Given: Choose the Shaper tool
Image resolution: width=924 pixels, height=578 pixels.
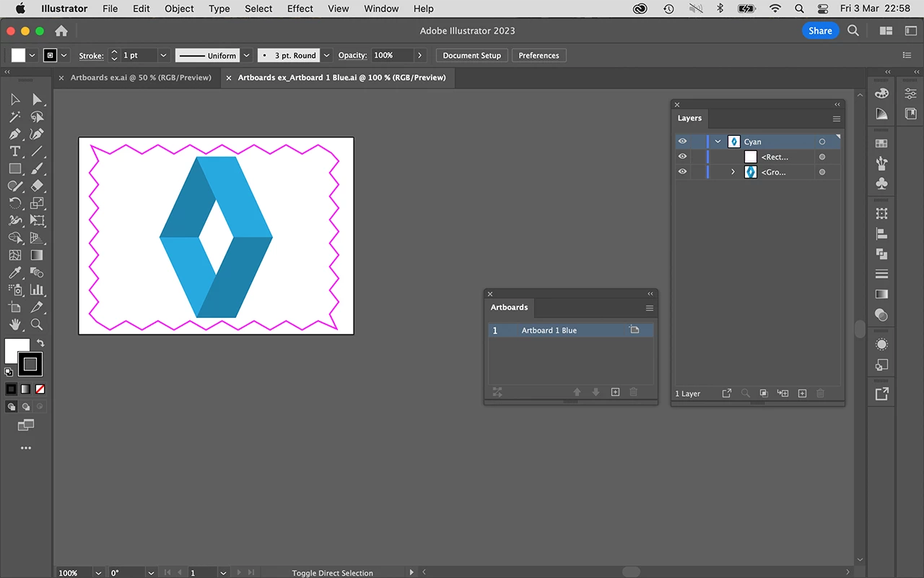Looking at the screenshot, I should (x=14, y=186).
